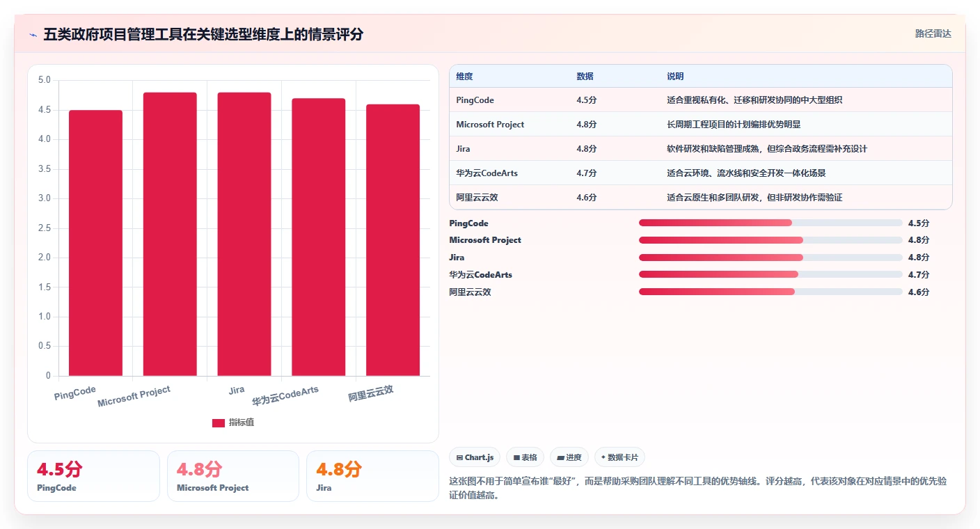Screen dimensions: 980x529
Task: Click the Jira x-axis label
Action: 237,390
